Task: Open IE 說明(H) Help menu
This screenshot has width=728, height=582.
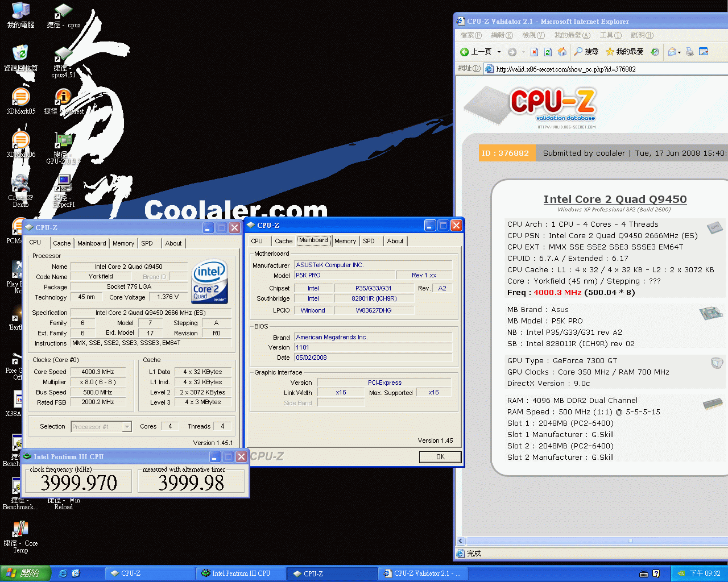Action: [x=642, y=35]
